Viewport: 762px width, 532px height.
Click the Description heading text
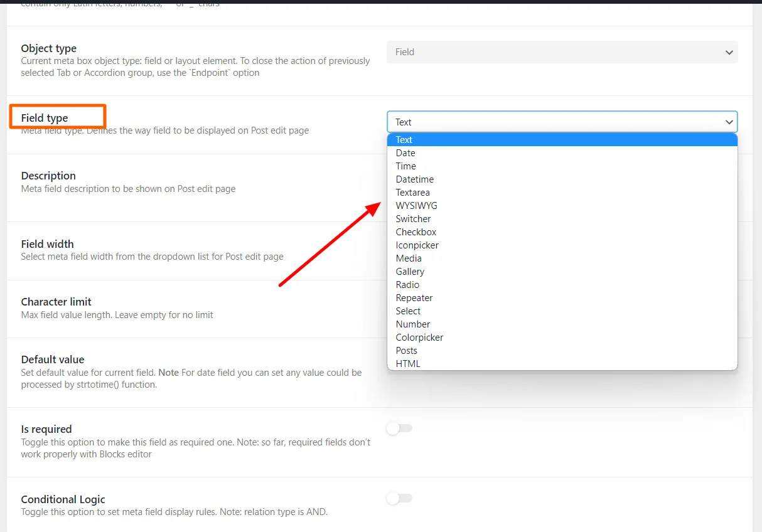(48, 176)
